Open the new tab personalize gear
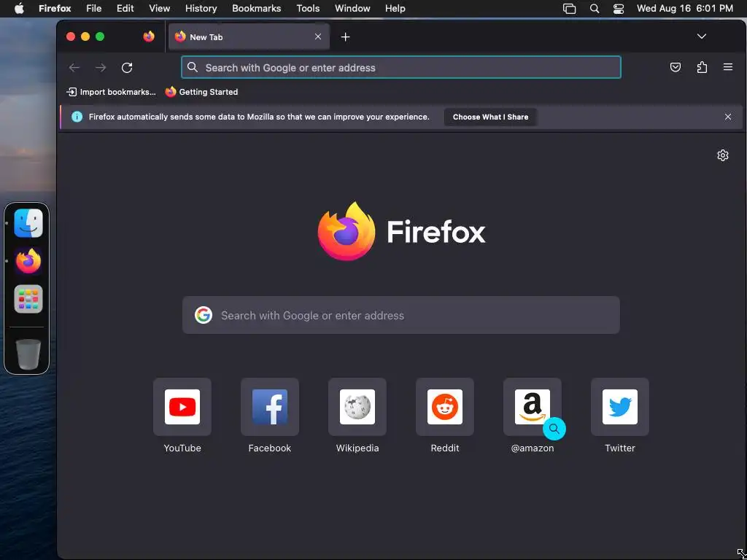The height and width of the screenshot is (560, 747). pyautogui.click(x=723, y=155)
